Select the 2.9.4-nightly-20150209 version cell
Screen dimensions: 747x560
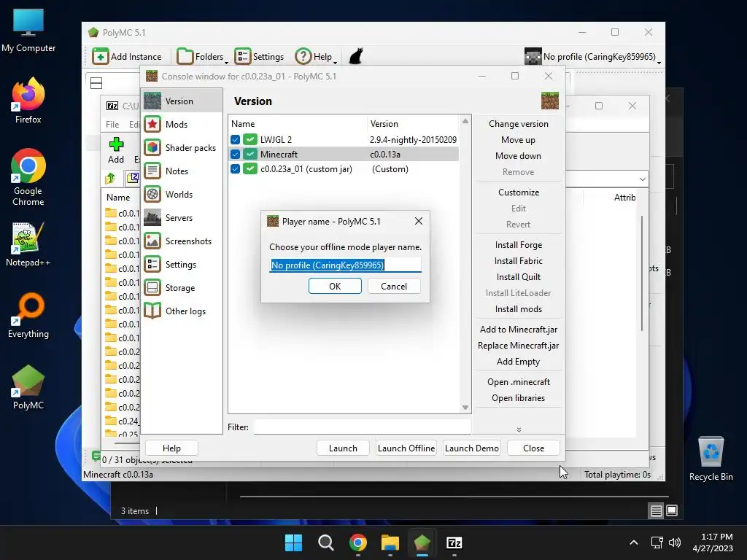pyautogui.click(x=413, y=139)
